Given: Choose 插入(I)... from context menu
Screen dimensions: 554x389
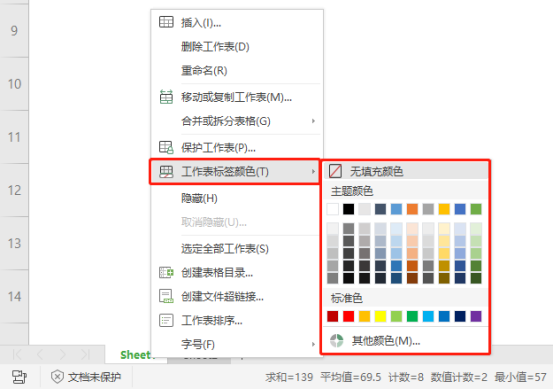Looking at the screenshot, I should click(x=237, y=23).
